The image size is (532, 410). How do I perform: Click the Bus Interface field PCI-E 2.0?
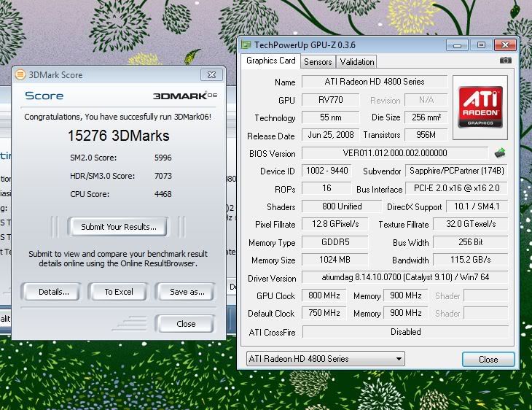[x=456, y=188]
